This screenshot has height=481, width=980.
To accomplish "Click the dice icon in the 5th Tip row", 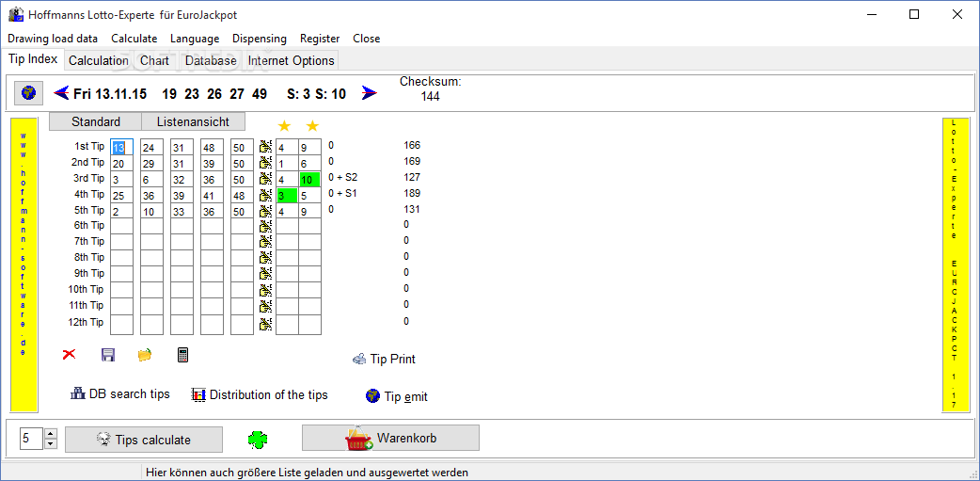I will 265,211.
